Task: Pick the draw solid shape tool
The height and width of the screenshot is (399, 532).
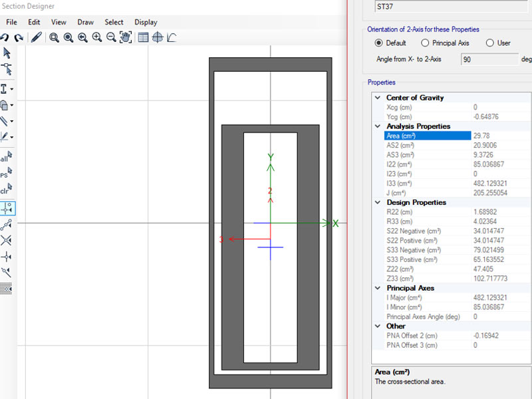Action: (4, 105)
